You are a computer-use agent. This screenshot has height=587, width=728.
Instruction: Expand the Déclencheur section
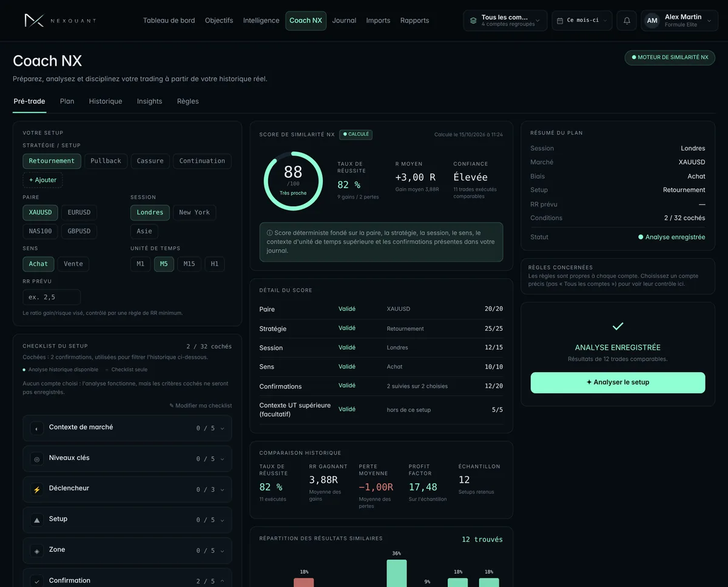click(x=127, y=489)
